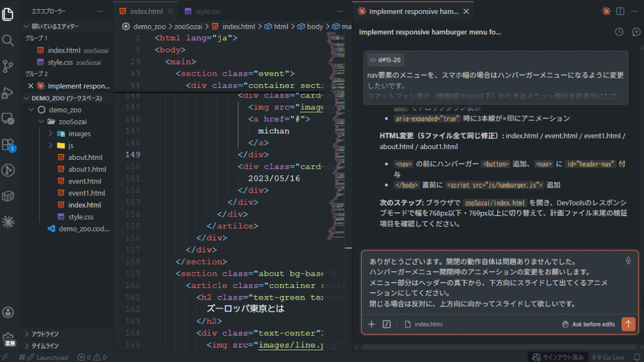Click the microphone voice input icon

pos(628,261)
